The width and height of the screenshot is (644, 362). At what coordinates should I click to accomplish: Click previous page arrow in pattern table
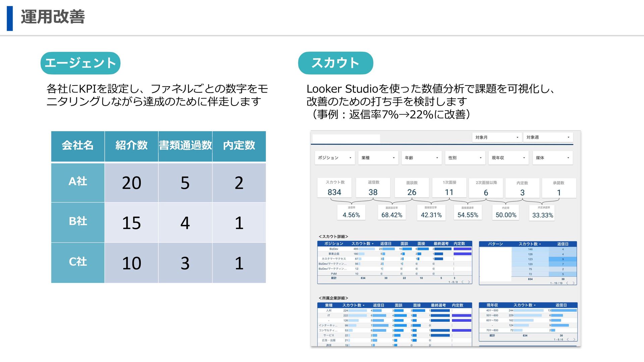(567, 283)
